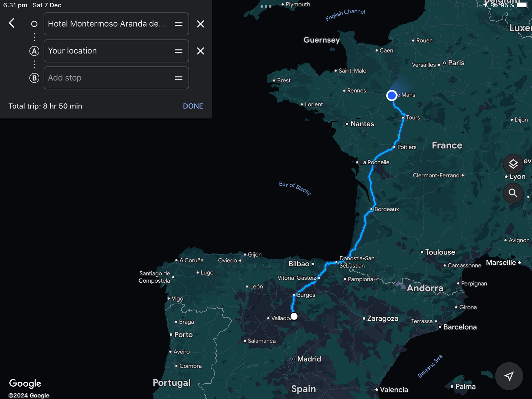Tap the battery indicator in status bar
The width and height of the screenshot is (532, 399).
pos(522,5)
